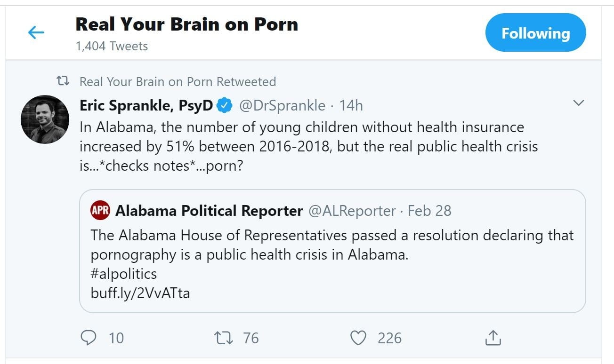Viewport: 614px width, 364px height.
Task: Open Eric Sprankle's profile picture
Action: tap(45, 119)
